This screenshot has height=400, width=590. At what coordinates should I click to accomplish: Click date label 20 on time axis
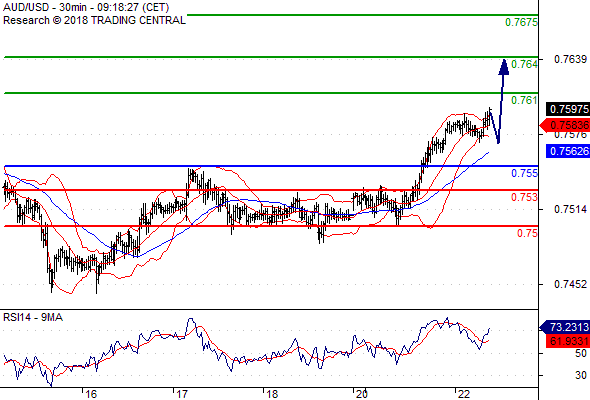coord(361,394)
